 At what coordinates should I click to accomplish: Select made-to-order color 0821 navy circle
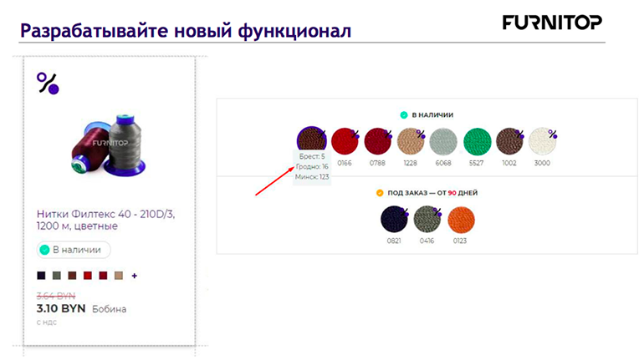[394, 220]
